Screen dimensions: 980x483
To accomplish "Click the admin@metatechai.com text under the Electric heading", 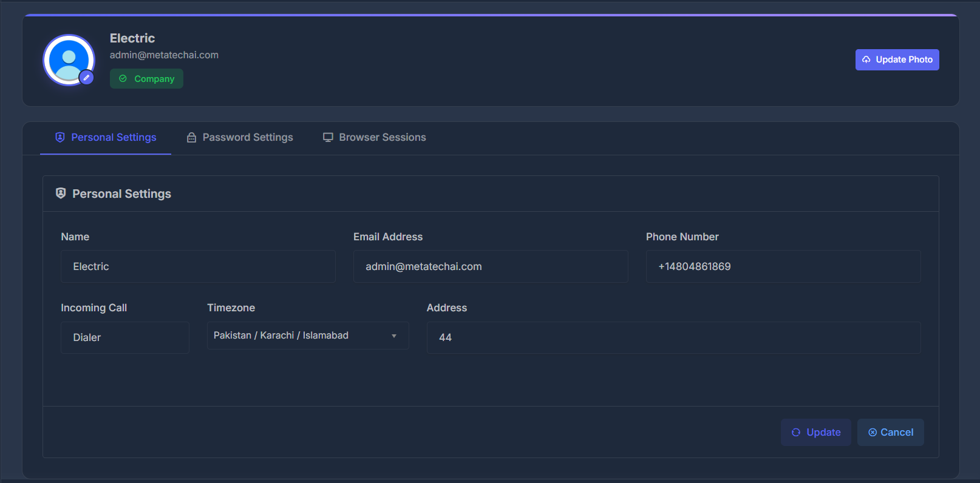I will point(164,55).
